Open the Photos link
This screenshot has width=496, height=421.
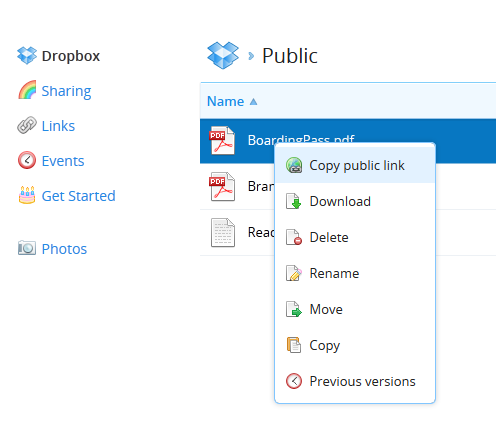tap(64, 249)
